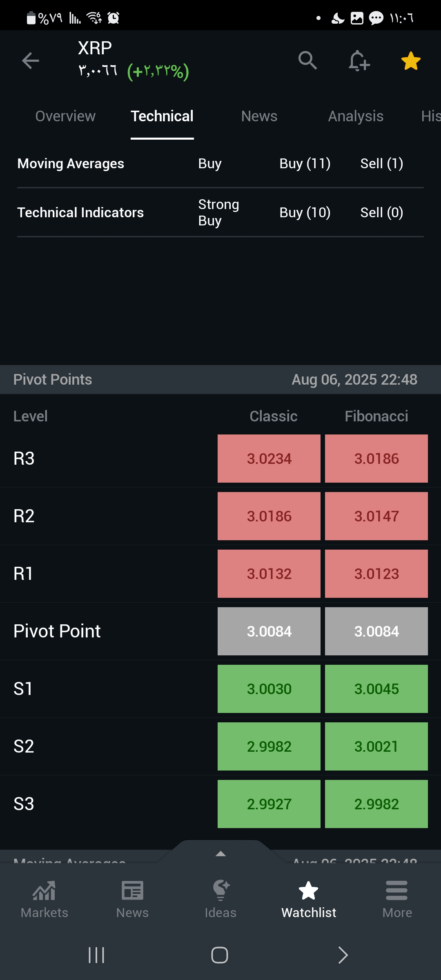
Task: Tap the Technical Indicators summary row
Action: tap(220, 212)
